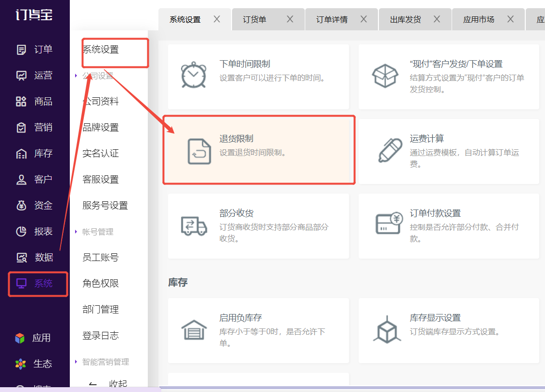Viewport: 545px width, 392px height.
Task: Collapse the 公司设置 group arrow
Action: (x=76, y=76)
